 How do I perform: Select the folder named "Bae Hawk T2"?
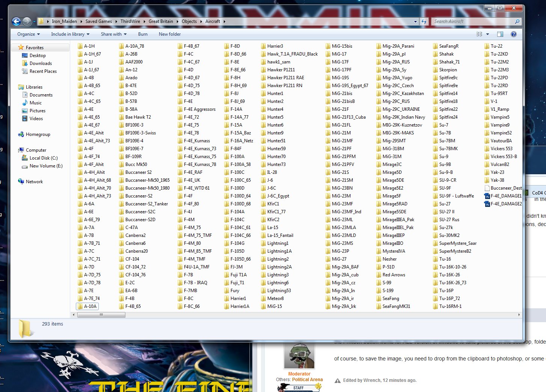pyautogui.click(x=135, y=117)
